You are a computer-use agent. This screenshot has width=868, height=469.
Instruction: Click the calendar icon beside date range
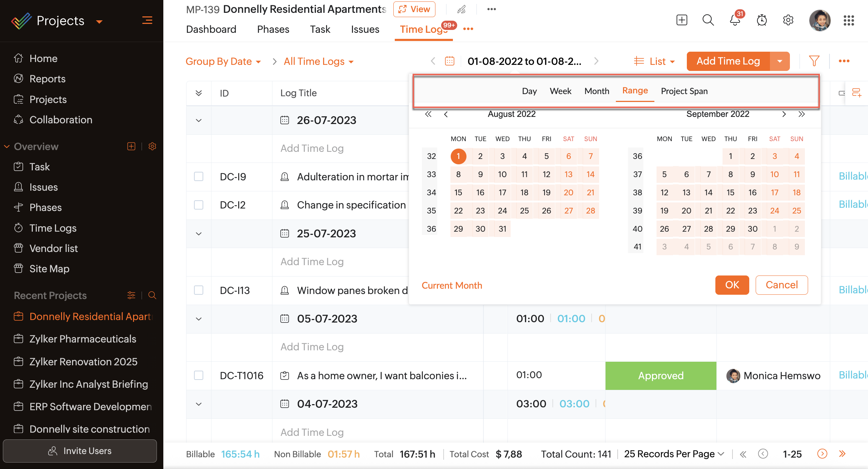pos(450,61)
